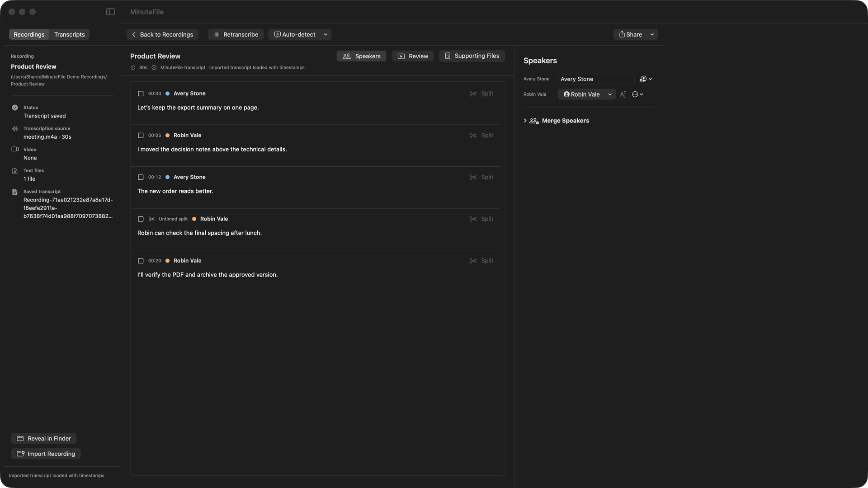868x488 pixels.
Task: Click the speaker name Avery Stone at 00:00
Action: tap(189, 94)
